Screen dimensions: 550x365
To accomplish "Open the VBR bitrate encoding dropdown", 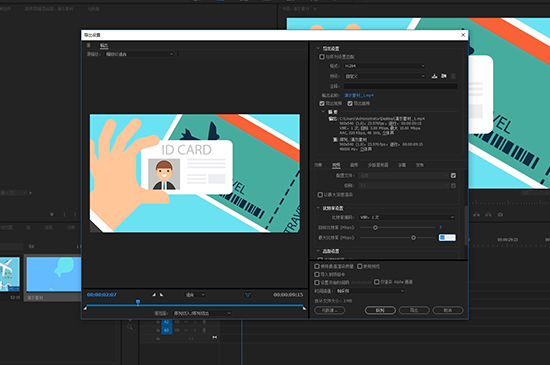I will (x=407, y=217).
